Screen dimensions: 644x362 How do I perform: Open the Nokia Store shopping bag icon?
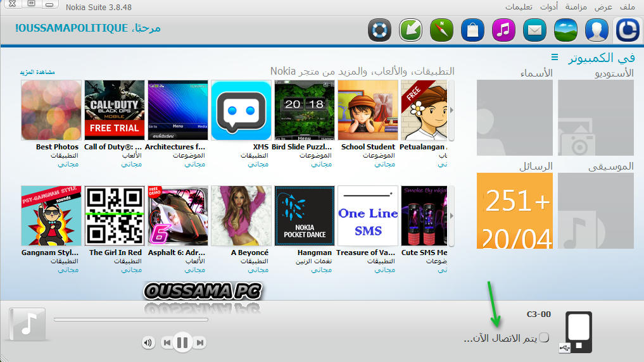(473, 30)
